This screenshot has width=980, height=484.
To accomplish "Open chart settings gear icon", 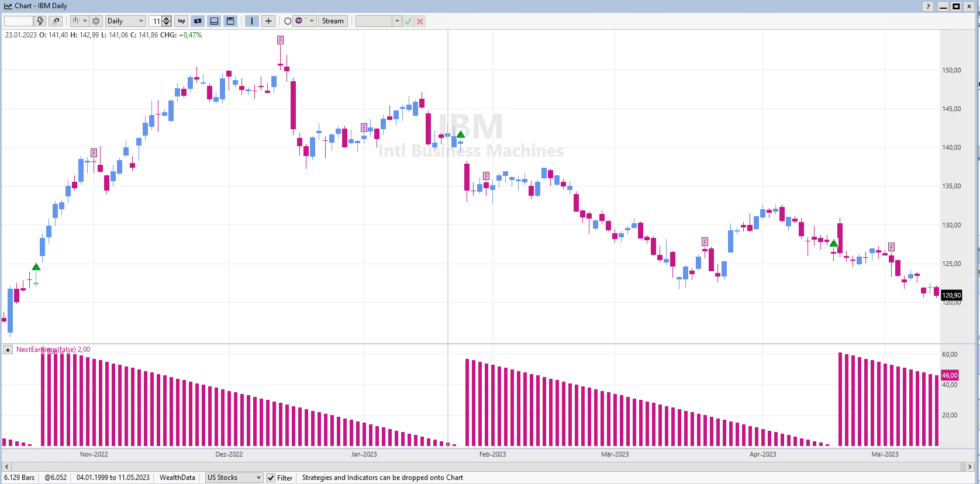I will click(x=96, y=21).
